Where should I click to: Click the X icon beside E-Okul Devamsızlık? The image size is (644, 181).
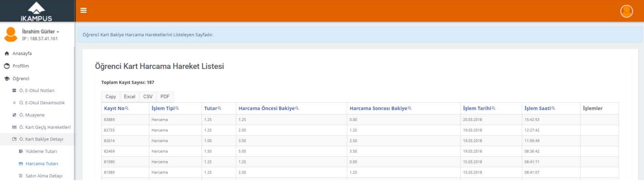pyautogui.click(x=14, y=103)
